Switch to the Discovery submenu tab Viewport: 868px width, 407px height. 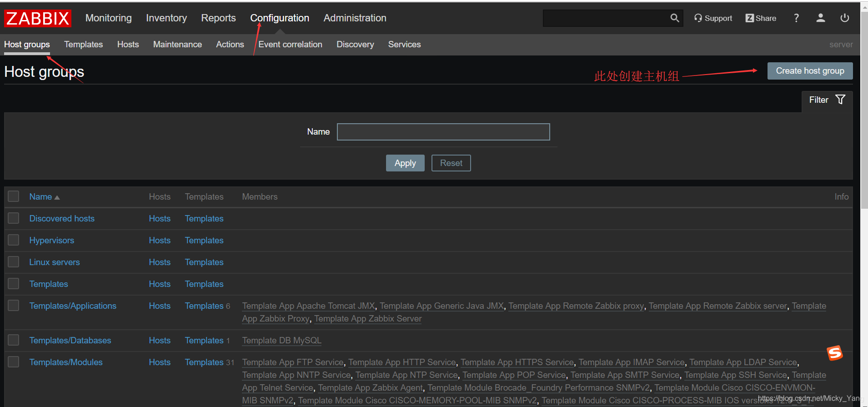(x=355, y=45)
